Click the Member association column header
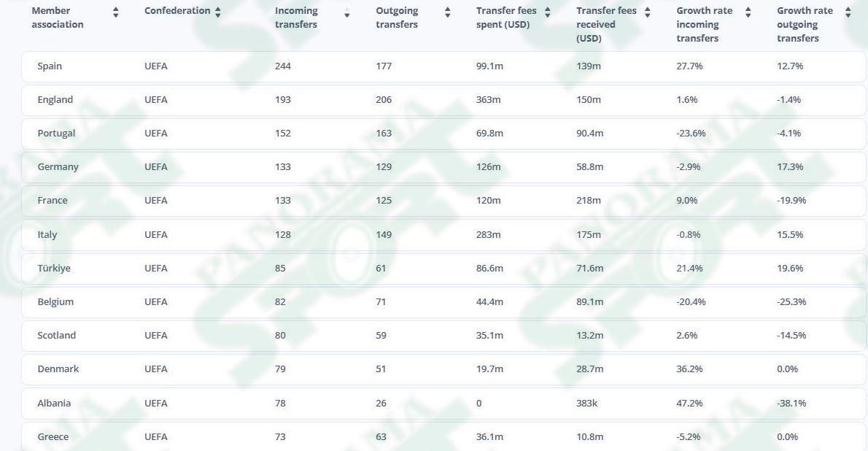868x451 pixels. [x=58, y=18]
